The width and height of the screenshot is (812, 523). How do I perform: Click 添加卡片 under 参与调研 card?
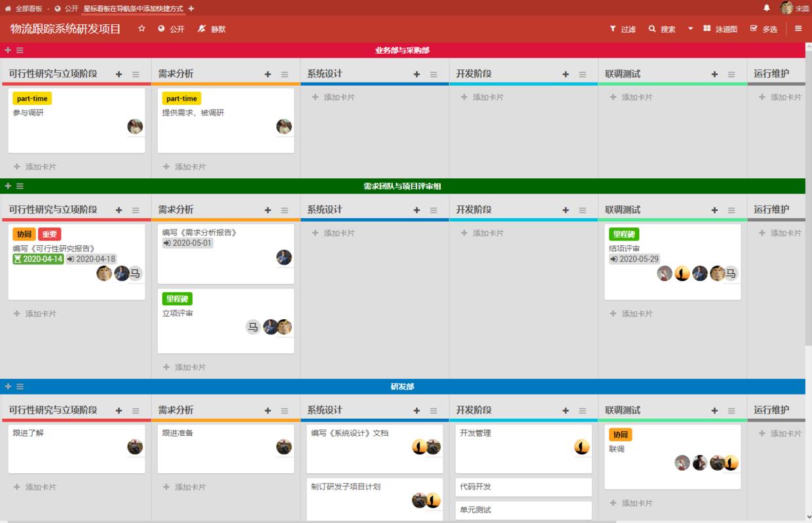[35, 167]
